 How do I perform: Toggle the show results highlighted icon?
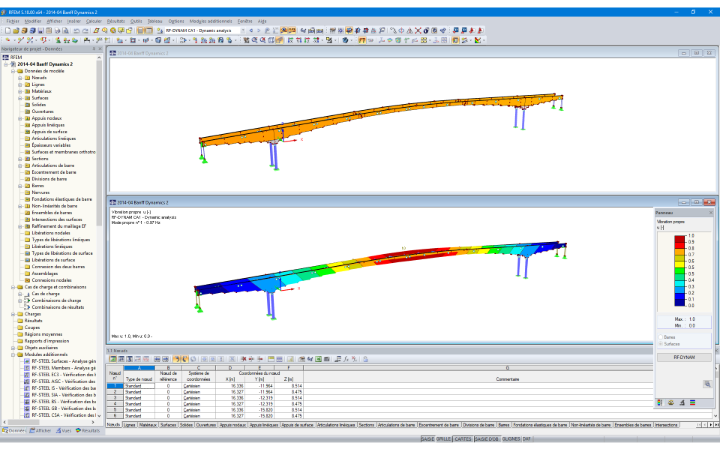(284, 30)
